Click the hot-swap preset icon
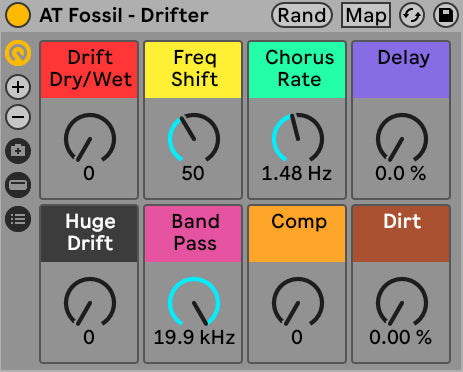463x372 pixels. 412,15
